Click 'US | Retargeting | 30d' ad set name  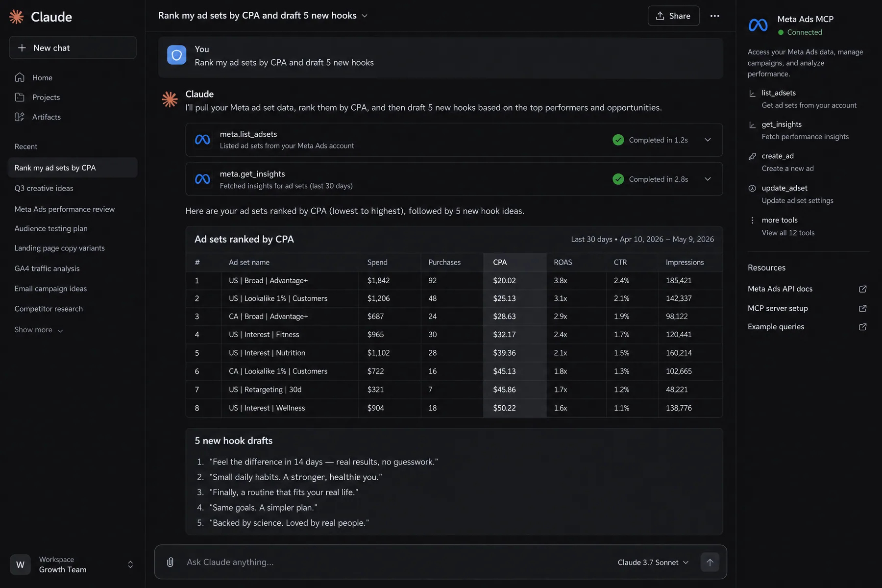pyautogui.click(x=265, y=390)
